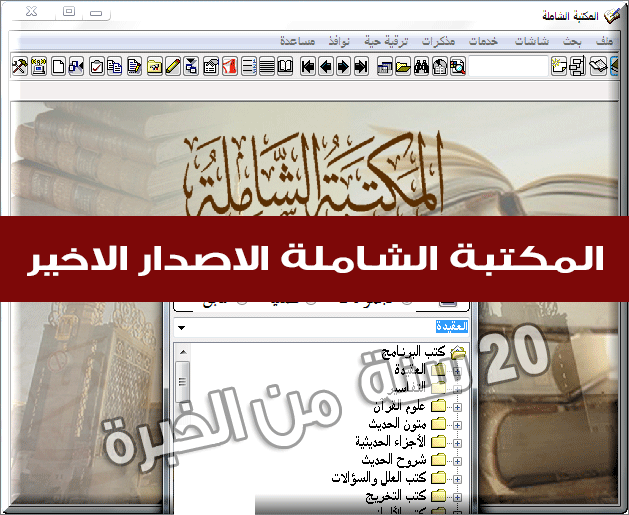This screenshot has height=515, width=629.
Task: Select the شروح الحديث folder label
Action: point(394,460)
